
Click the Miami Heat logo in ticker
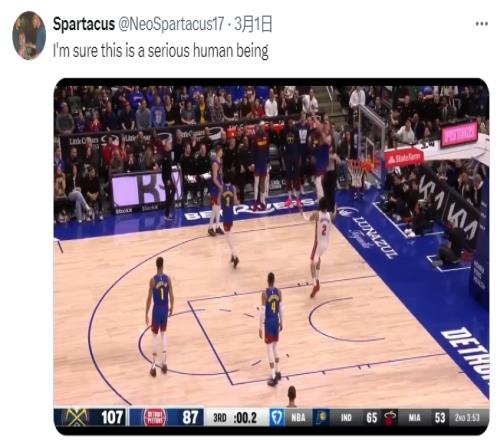click(x=390, y=418)
